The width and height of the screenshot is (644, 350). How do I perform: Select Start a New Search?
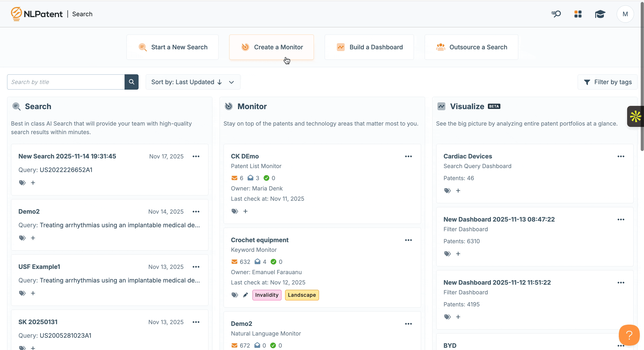pos(173,47)
